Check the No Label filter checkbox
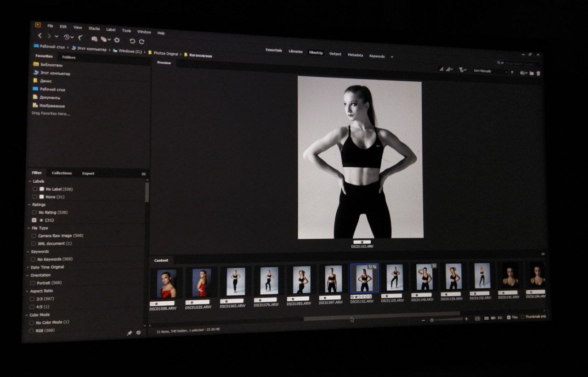This screenshot has width=588, height=377. [35, 189]
